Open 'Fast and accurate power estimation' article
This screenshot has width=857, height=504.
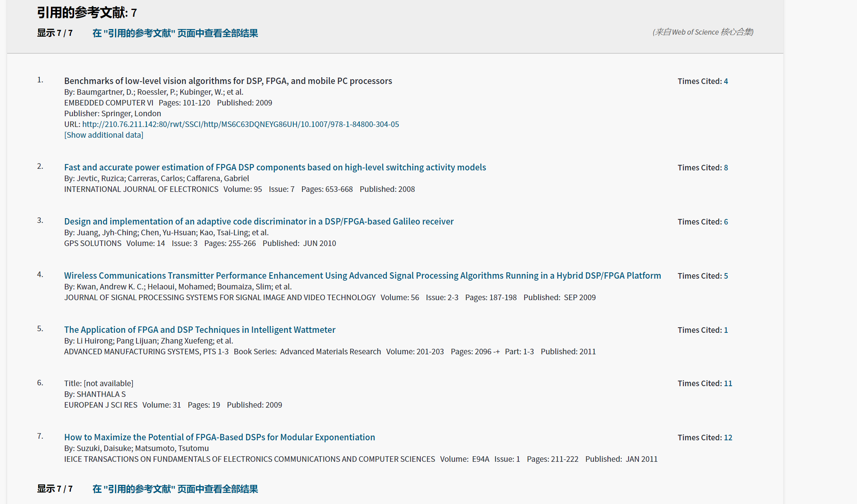point(275,167)
